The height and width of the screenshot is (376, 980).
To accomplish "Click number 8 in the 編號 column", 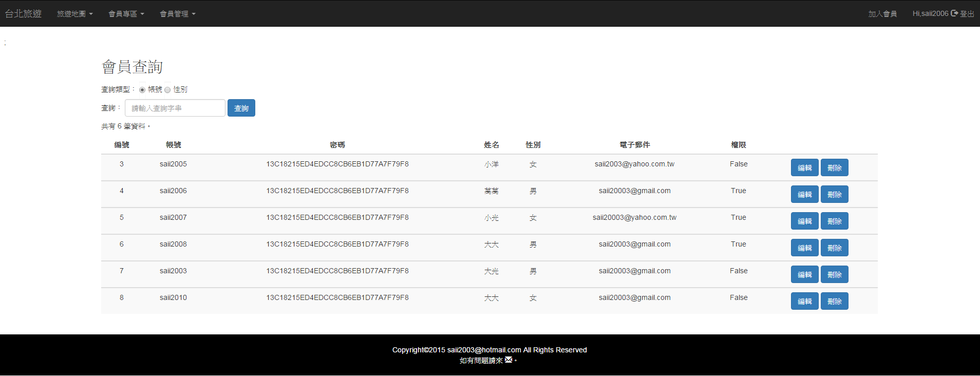I will [122, 297].
